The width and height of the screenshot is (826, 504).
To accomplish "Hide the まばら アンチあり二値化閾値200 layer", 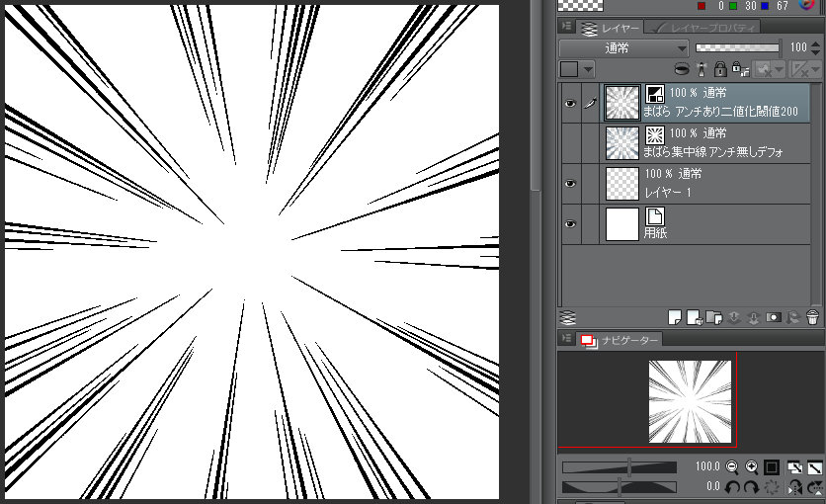I will tap(570, 103).
